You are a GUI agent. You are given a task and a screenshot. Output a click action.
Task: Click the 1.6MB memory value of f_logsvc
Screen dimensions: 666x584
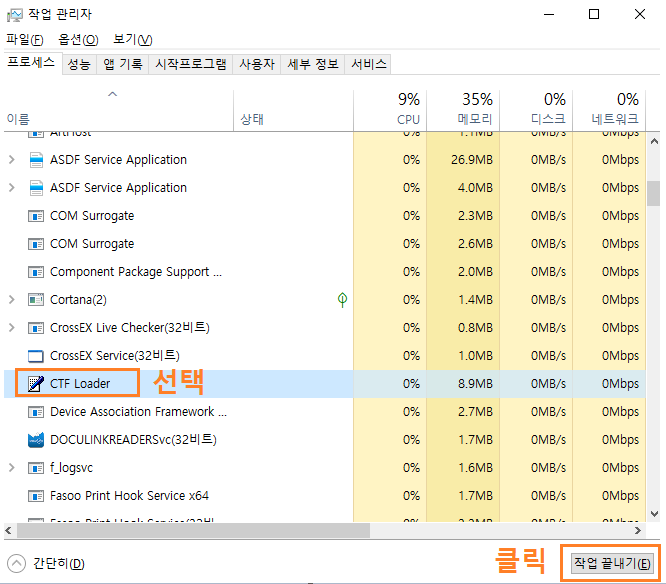click(475, 468)
